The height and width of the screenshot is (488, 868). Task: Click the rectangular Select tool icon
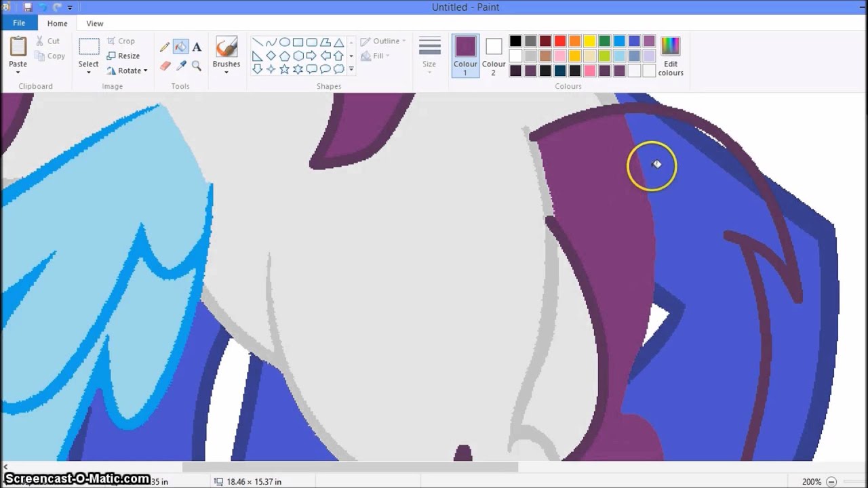coord(89,47)
